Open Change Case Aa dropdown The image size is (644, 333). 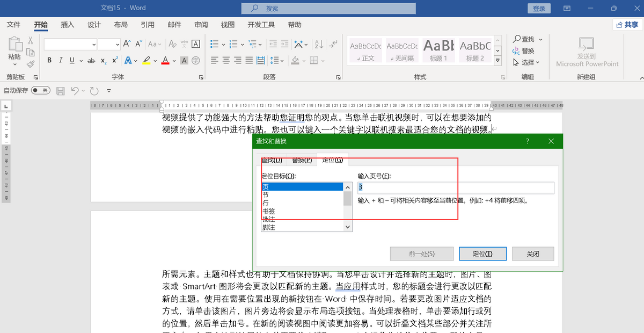[155, 44]
